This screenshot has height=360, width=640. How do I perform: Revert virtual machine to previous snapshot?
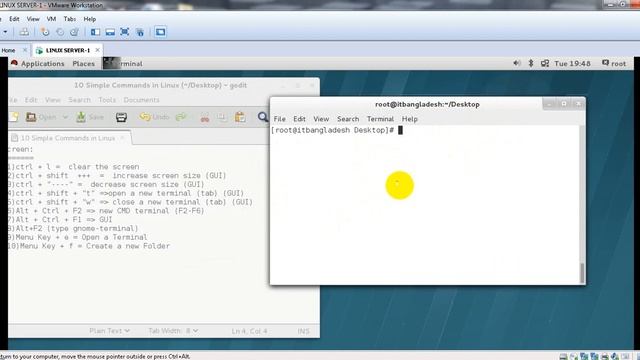[x=60, y=32]
